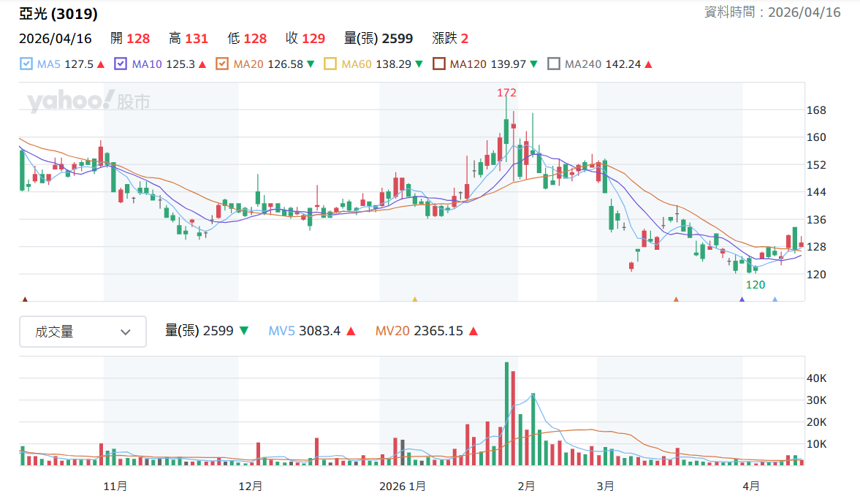Click the blue triangle marker near April
Image resolution: width=860 pixels, height=504 pixels.
pos(776,298)
